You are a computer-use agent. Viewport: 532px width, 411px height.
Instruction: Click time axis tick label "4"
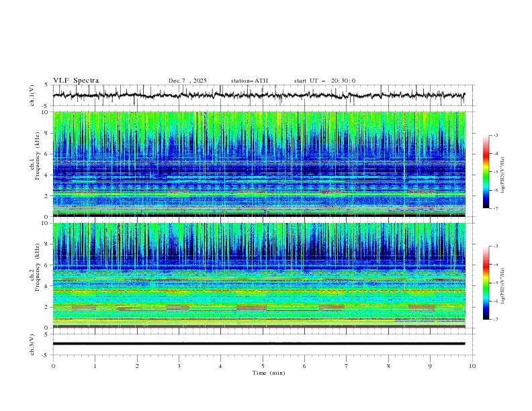[x=220, y=366]
